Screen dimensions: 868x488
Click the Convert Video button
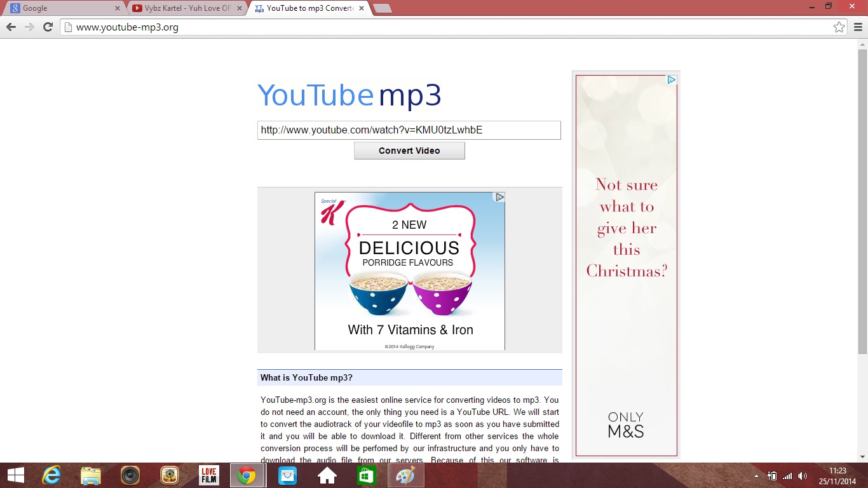tap(409, 151)
